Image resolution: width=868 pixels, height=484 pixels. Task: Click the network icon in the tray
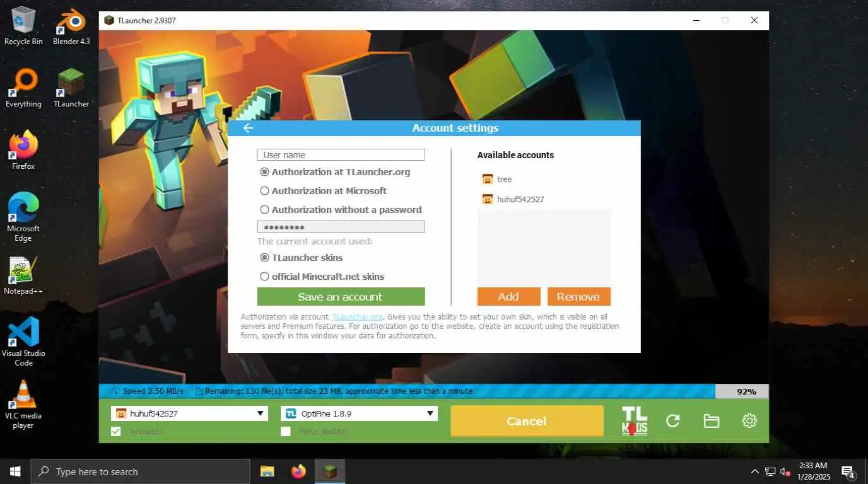[x=770, y=471]
